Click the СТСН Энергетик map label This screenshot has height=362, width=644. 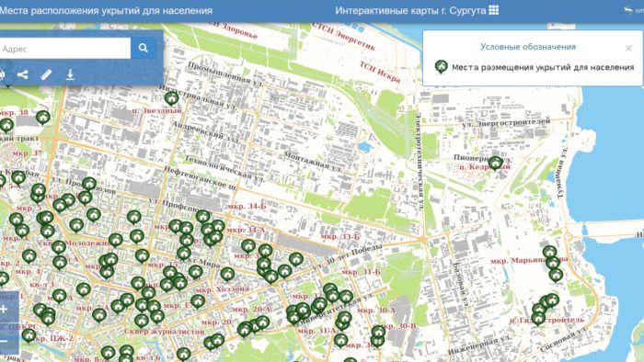343,37
